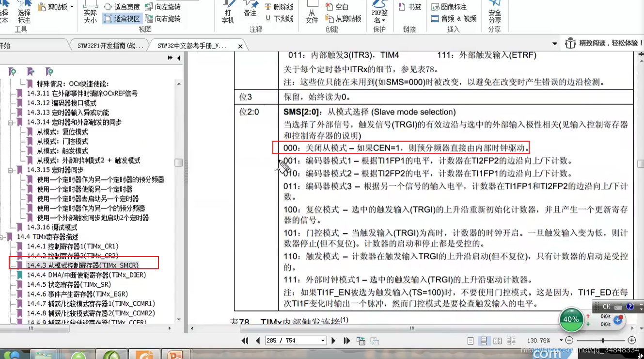Activate the 打字机 typewriter tool
644x359 pixels.
point(228,13)
